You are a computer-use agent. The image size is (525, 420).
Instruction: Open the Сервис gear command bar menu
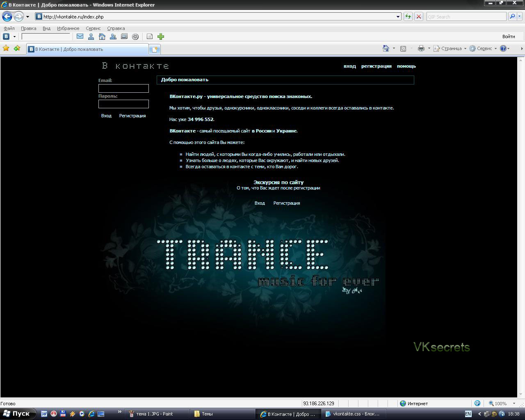coord(483,48)
